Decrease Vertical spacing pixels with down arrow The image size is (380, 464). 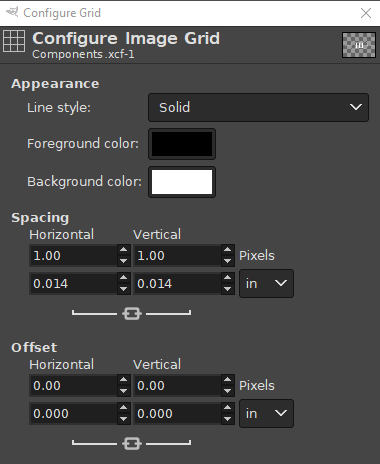[228, 261]
